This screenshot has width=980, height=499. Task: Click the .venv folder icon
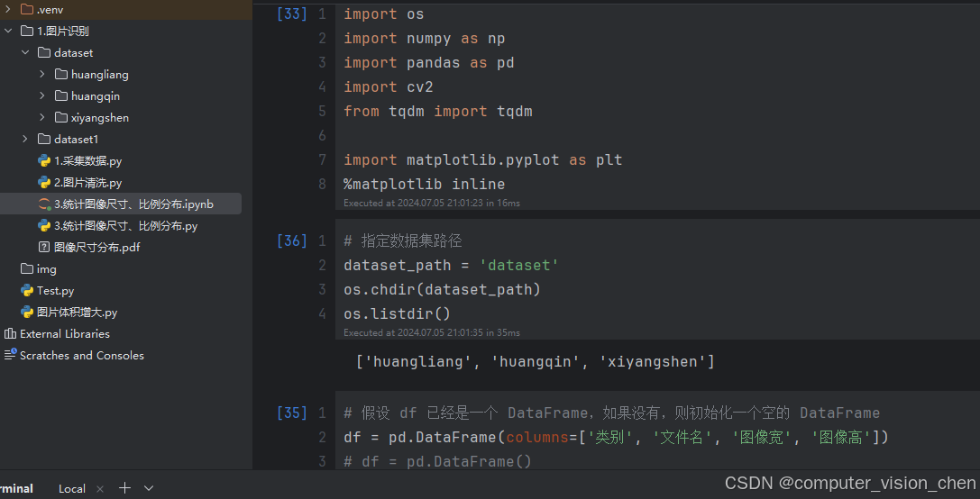coord(27,9)
